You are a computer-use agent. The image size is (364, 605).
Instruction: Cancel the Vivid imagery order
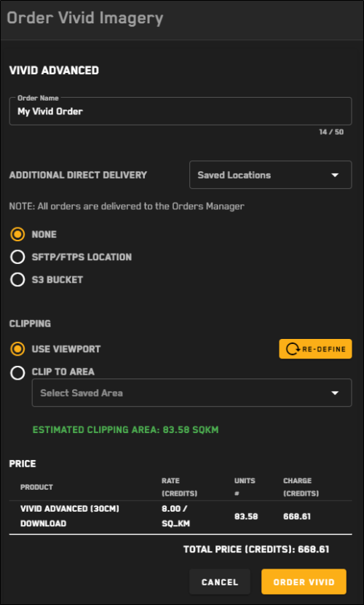pos(220,582)
